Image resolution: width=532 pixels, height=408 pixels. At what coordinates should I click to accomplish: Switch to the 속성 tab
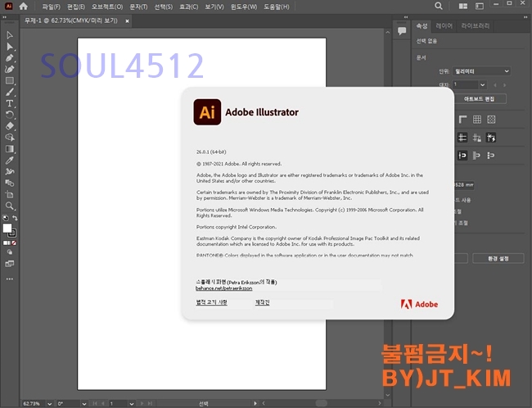422,26
